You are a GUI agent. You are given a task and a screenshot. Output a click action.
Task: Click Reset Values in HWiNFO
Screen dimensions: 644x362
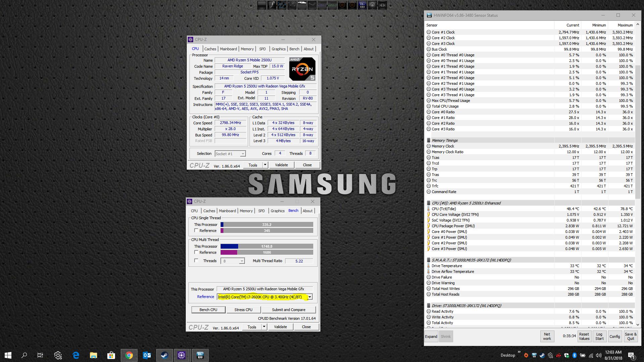click(584, 337)
